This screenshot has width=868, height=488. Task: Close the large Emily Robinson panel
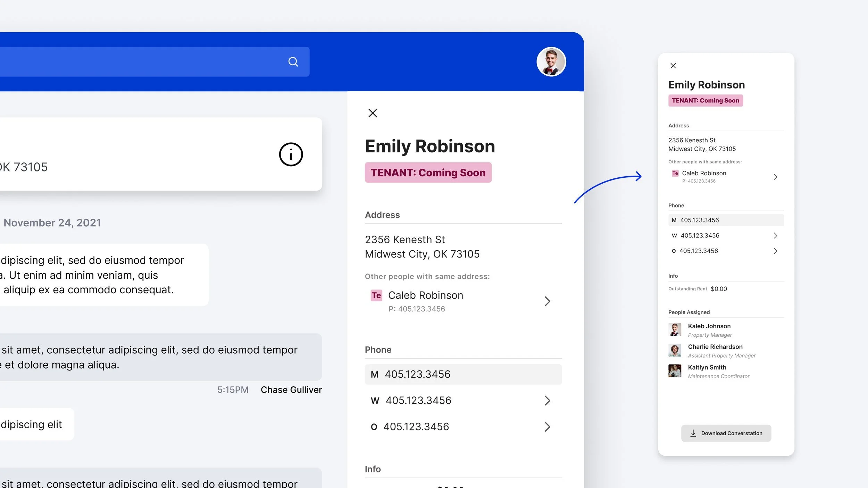[373, 113]
